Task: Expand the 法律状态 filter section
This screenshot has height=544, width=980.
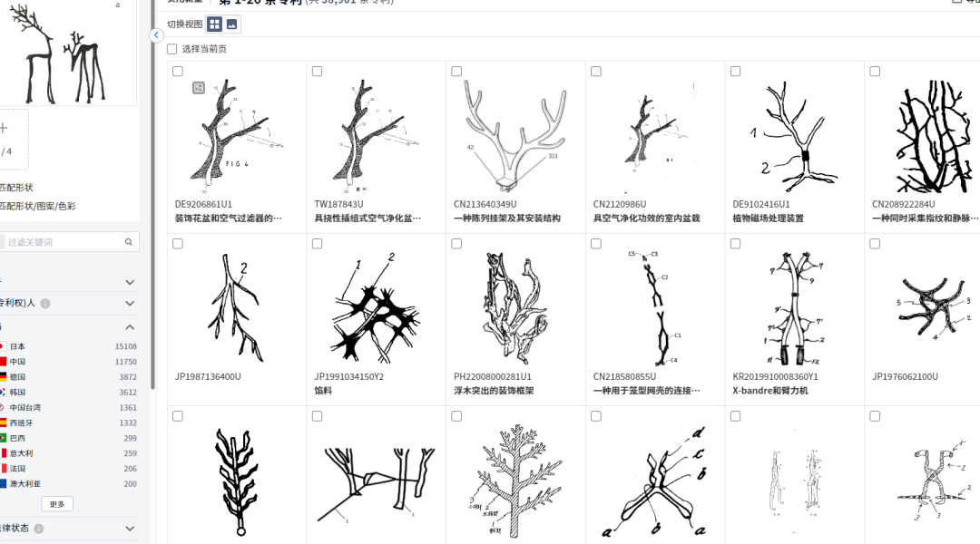Action: click(130, 529)
